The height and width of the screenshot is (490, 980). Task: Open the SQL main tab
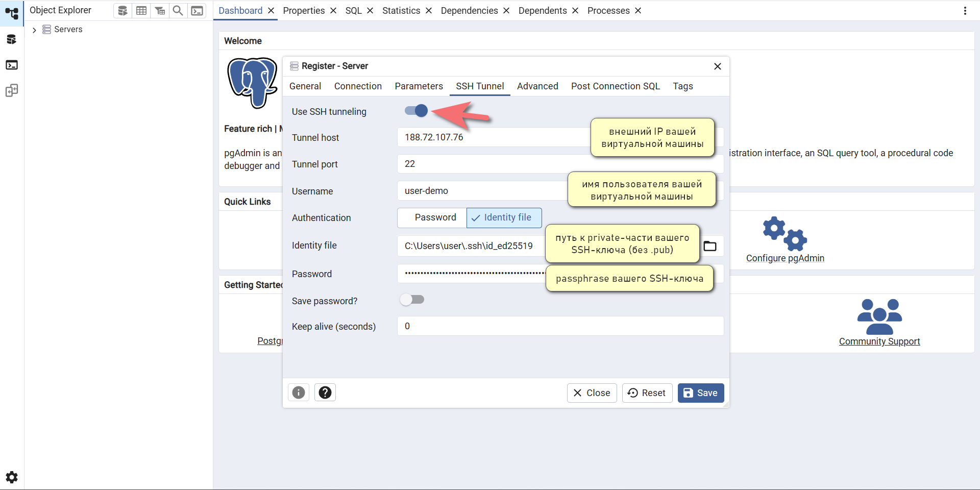point(353,11)
